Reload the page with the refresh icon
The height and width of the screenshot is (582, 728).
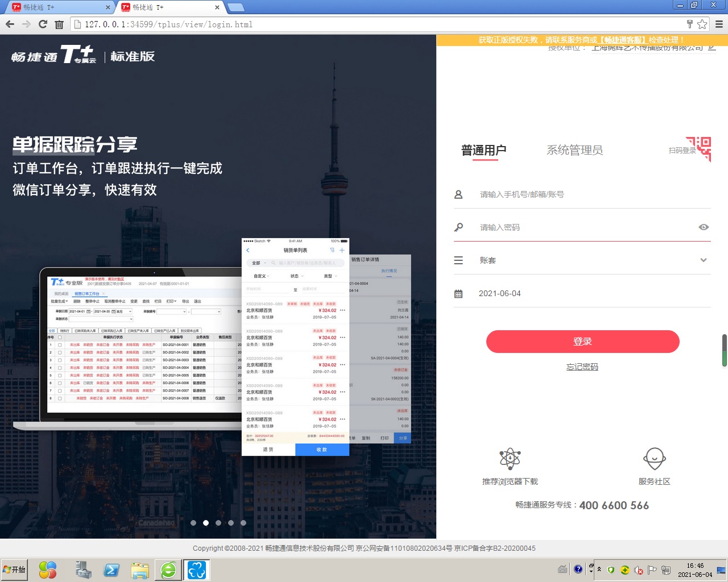43,24
